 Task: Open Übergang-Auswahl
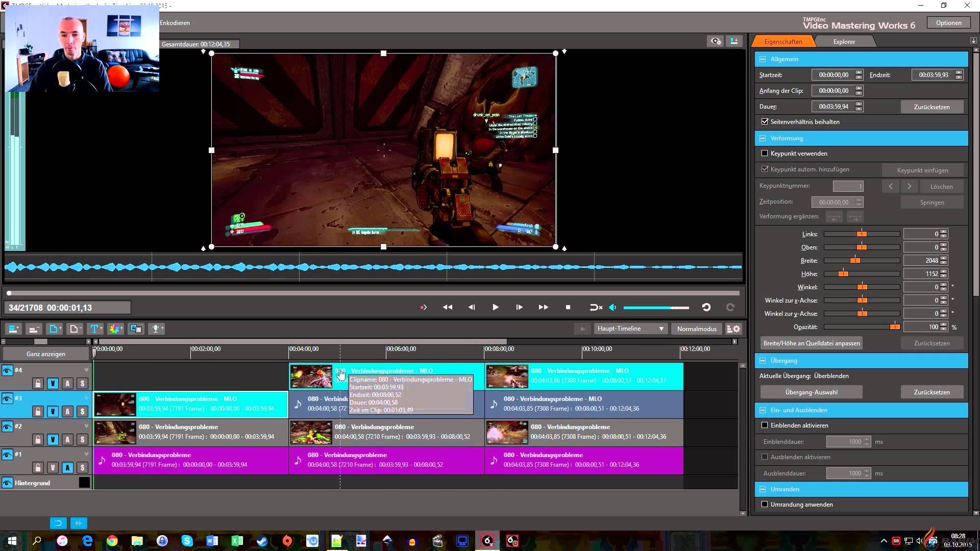tap(811, 392)
